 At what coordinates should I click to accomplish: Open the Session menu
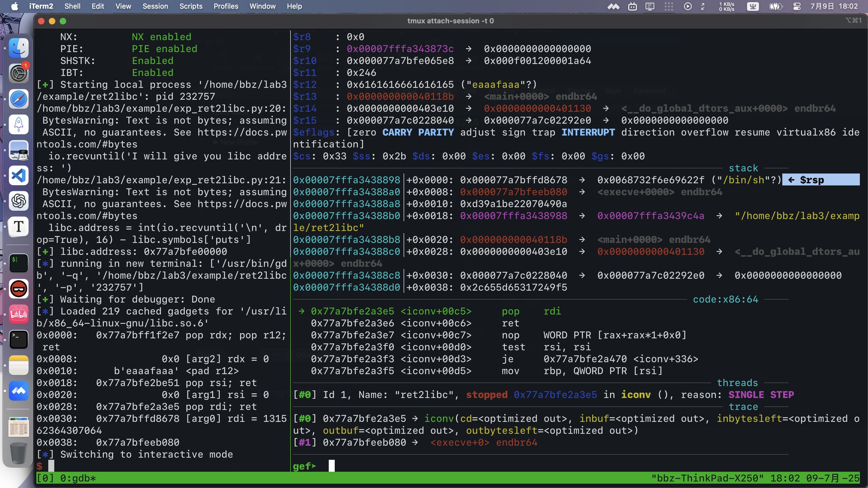point(155,7)
